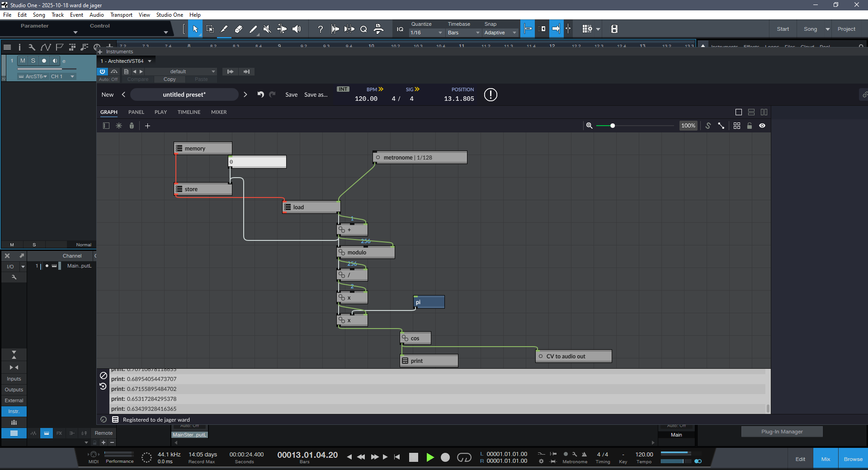
Task: Switch to the TIMELINE tab
Action: pyautogui.click(x=189, y=112)
